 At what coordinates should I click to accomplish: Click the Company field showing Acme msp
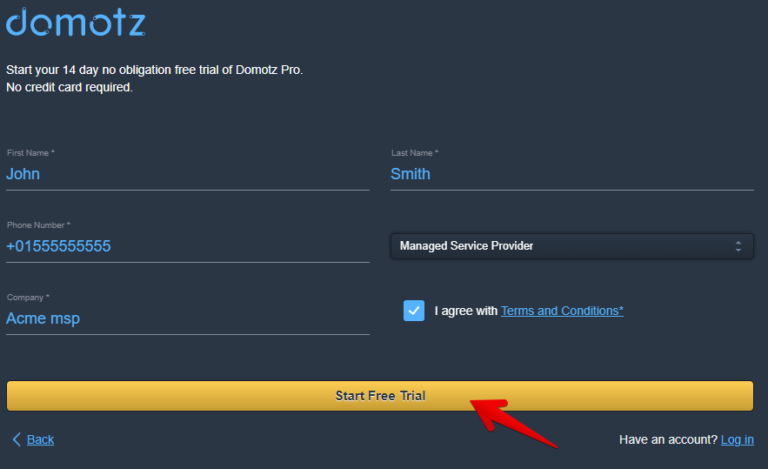(187, 319)
